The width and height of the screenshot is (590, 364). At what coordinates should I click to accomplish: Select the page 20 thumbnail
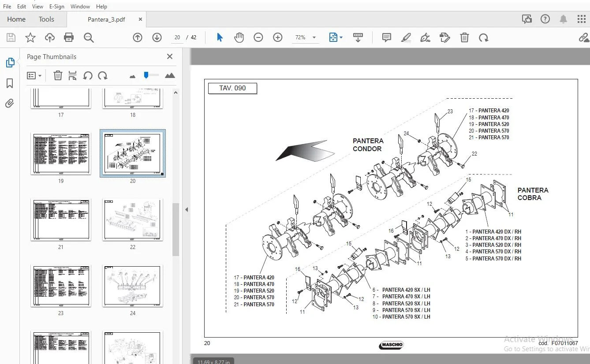click(133, 153)
